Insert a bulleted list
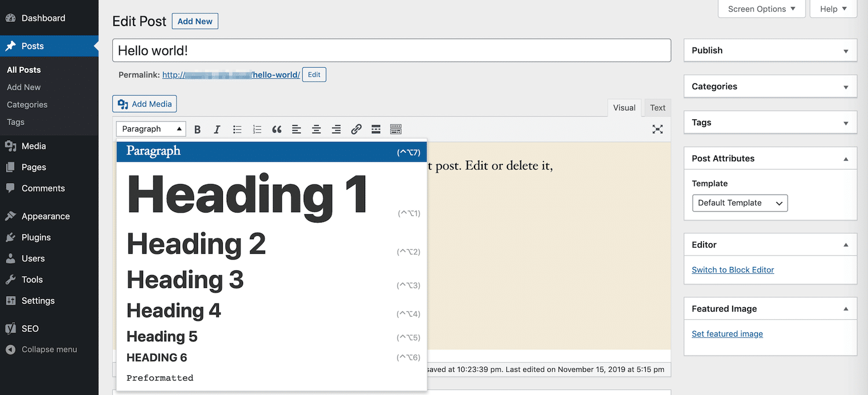Image resolution: width=868 pixels, height=395 pixels. point(237,129)
